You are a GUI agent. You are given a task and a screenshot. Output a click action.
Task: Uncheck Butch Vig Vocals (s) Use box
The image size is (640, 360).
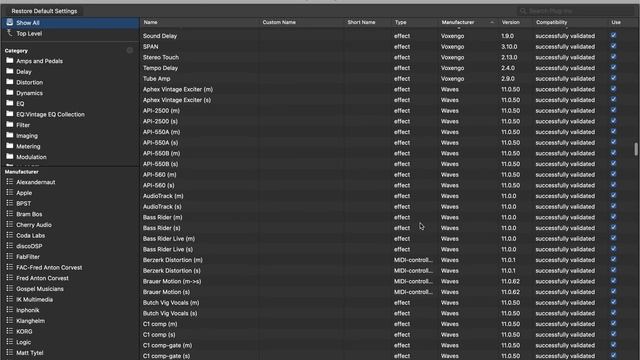(x=613, y=313)
